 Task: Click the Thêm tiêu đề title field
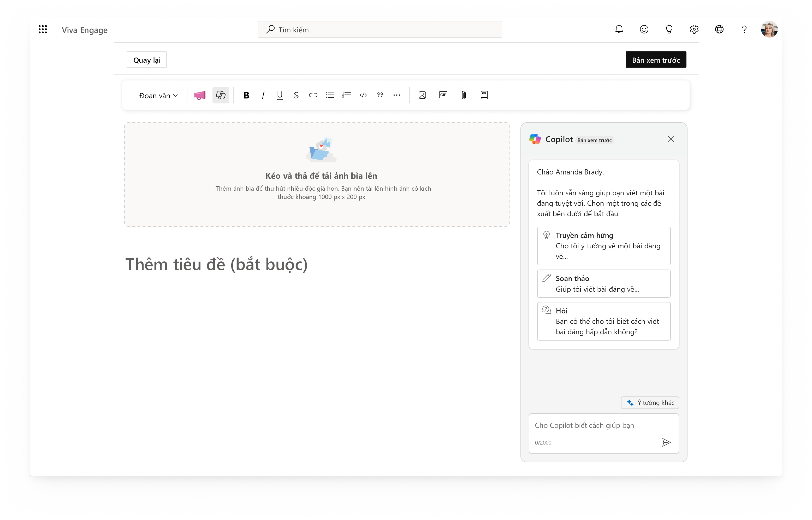click(216, 264)
